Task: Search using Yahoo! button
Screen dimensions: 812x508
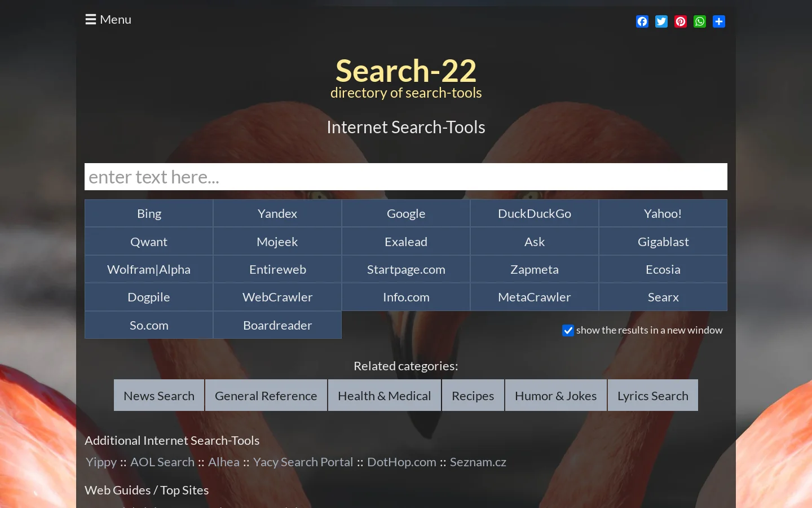Action: pos(663,213)
